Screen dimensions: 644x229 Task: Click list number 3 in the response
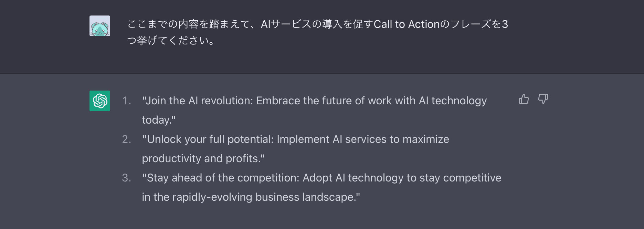click(126, 178)
